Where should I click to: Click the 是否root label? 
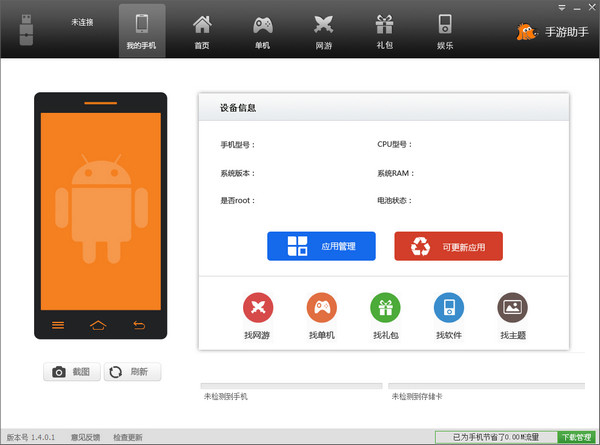(x=237, y=200)
